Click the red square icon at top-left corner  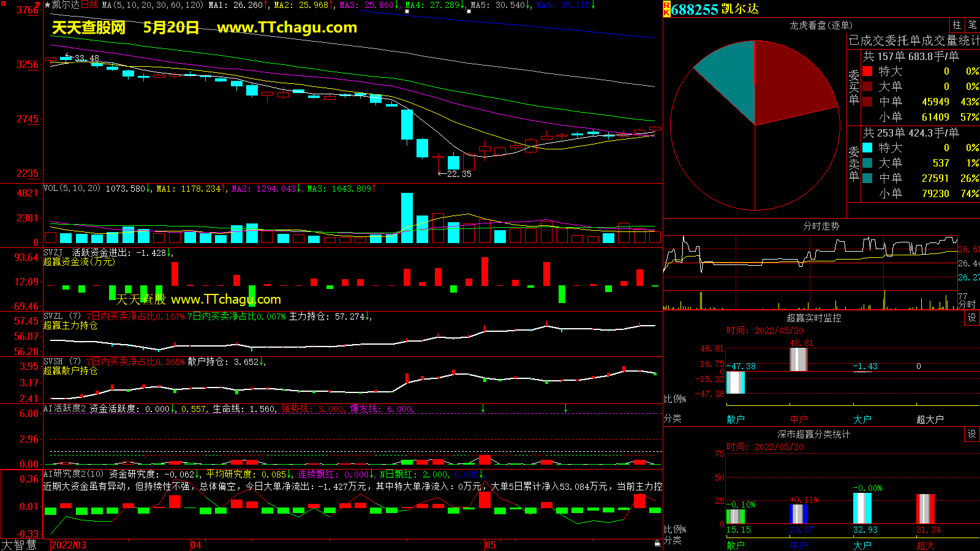tap(4, 4)
